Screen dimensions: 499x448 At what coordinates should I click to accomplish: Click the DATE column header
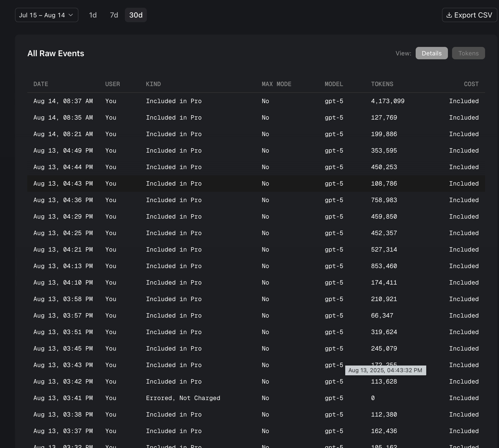41,84
